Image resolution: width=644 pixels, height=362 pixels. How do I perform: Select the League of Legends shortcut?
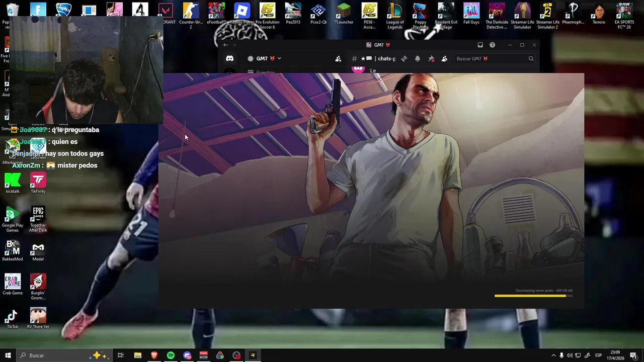[x=395, y=15]
